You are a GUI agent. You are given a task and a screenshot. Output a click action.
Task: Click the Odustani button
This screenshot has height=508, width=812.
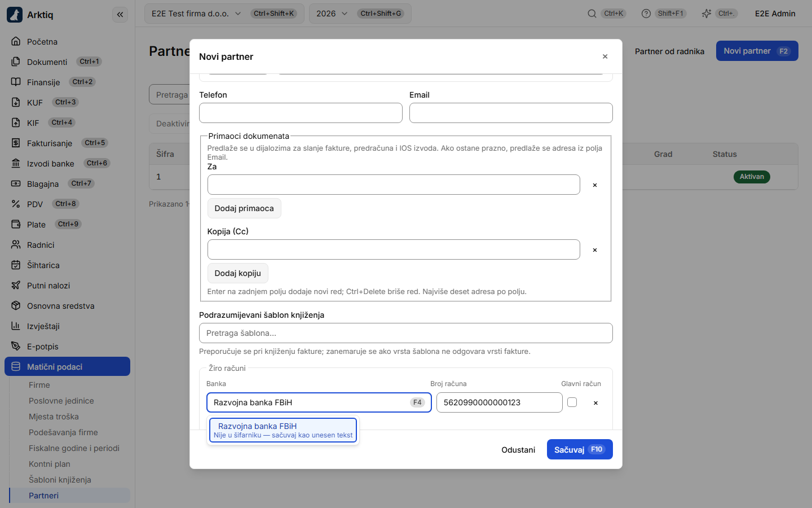click(518, 449)
